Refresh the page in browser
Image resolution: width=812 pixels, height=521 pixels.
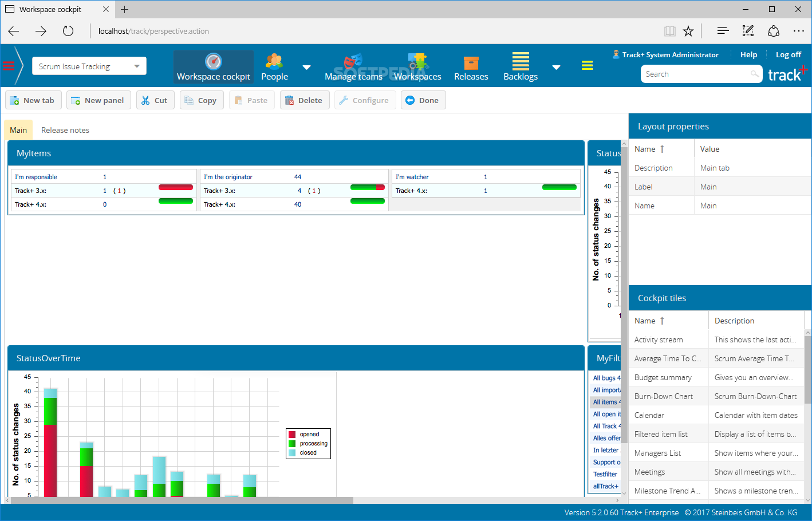[68, 31]
